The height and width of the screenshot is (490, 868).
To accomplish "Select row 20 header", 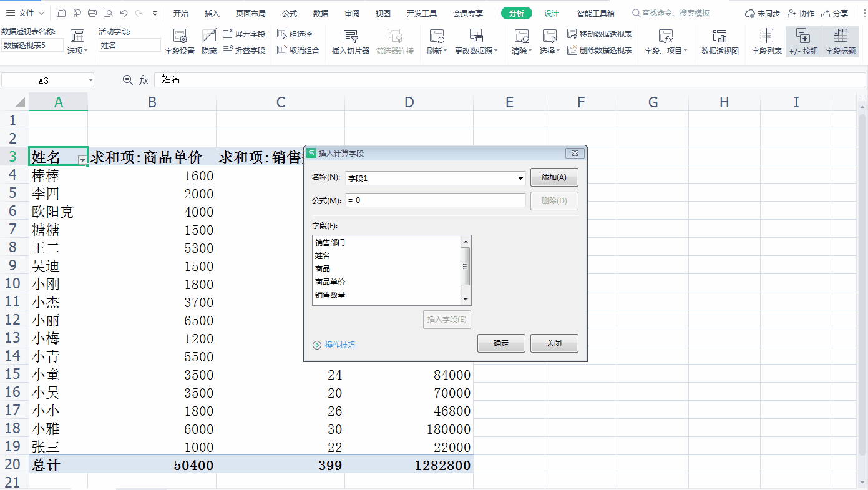I will 14,464.
